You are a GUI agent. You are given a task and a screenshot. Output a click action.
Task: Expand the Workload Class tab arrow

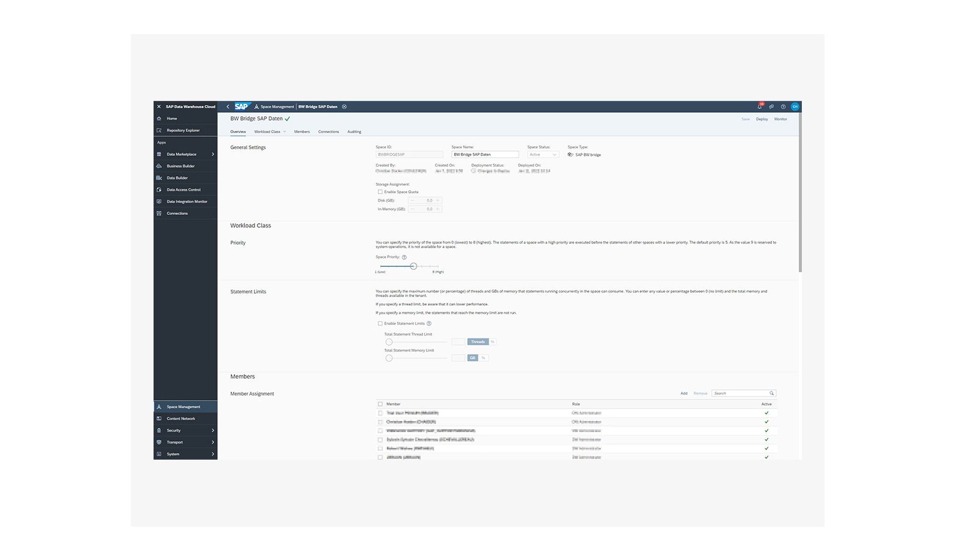pyautogui.click(x=285, y=132)
